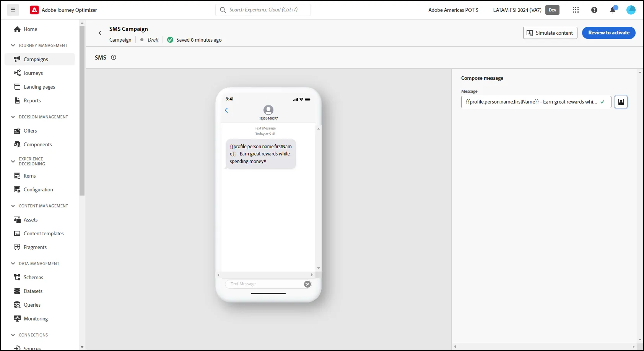Open Campaigns in sidebar
644x351 pixels.
point(40,59)
